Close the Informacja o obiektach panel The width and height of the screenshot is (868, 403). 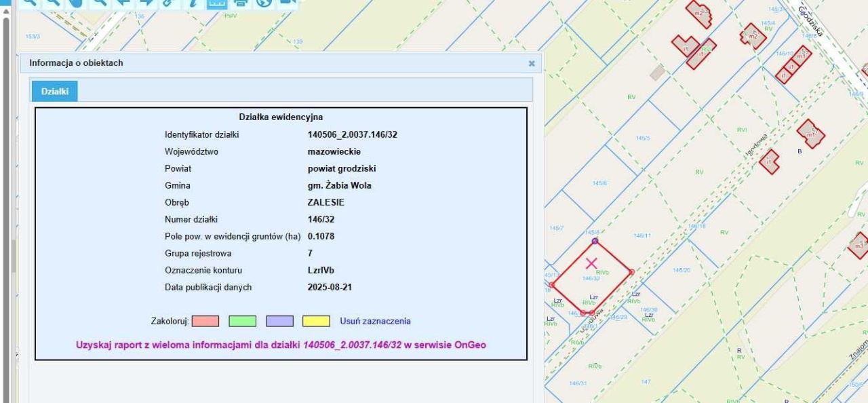click(532, 63)
